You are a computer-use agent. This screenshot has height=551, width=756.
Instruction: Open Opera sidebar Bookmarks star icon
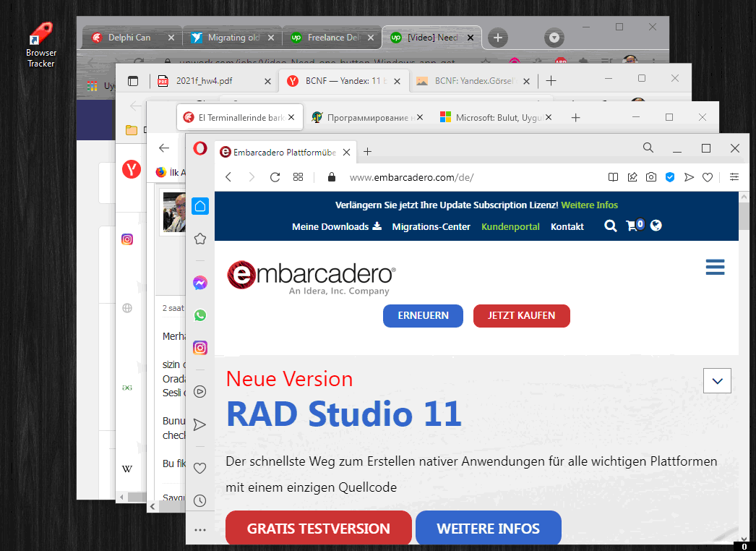tap(200, 239)
